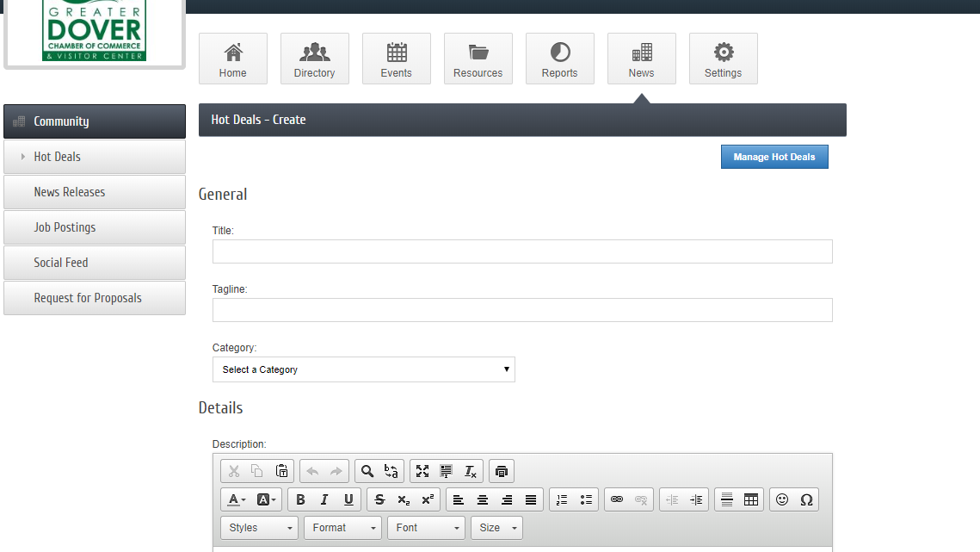The height and width of the screenshot is (552, 980).
Task: Toggle bold formatting in the editor
Action: pyautogui.click(x=300, y=499)
